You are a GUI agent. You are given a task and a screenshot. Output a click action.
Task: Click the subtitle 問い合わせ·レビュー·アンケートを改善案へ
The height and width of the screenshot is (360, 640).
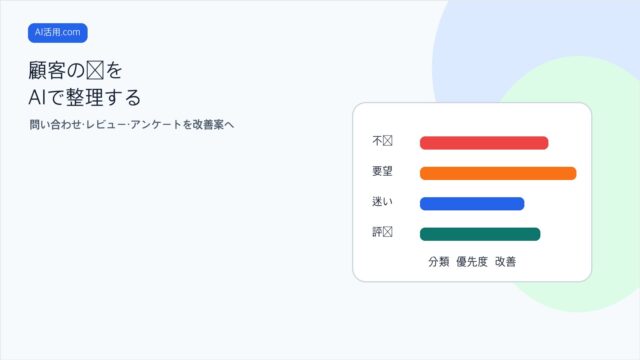click(131, 124)
